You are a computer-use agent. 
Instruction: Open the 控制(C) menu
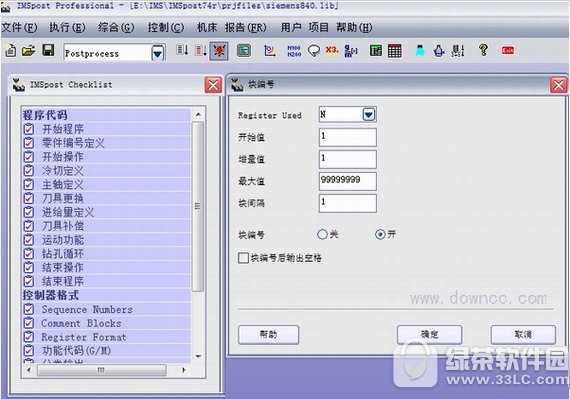click(x=165, y=28)
